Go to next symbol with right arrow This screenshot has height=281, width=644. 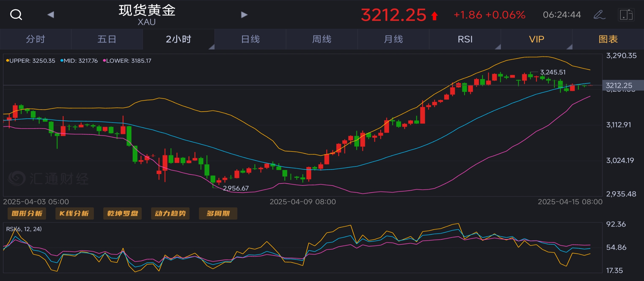[x=244, y=15]
